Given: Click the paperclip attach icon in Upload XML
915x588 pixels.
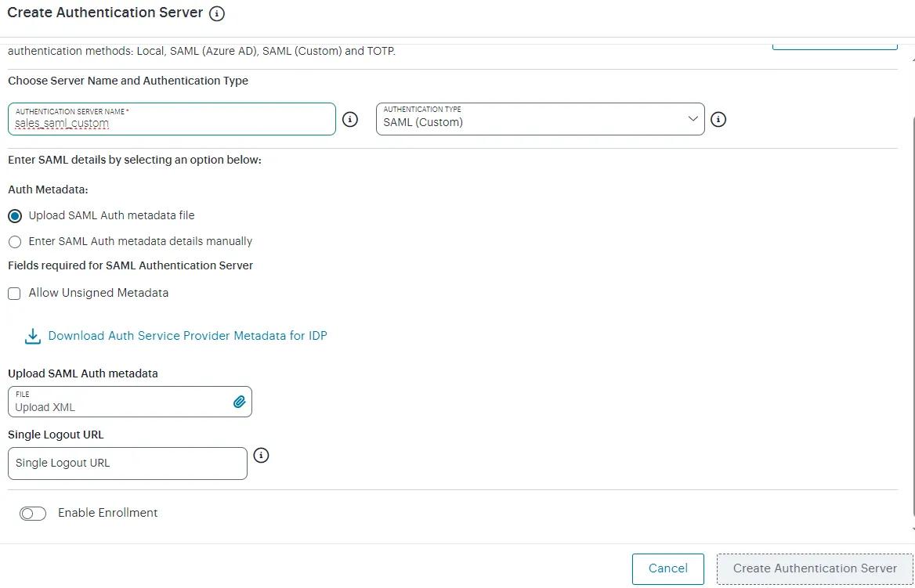Looking at the screenshot, I should (239, 402).
